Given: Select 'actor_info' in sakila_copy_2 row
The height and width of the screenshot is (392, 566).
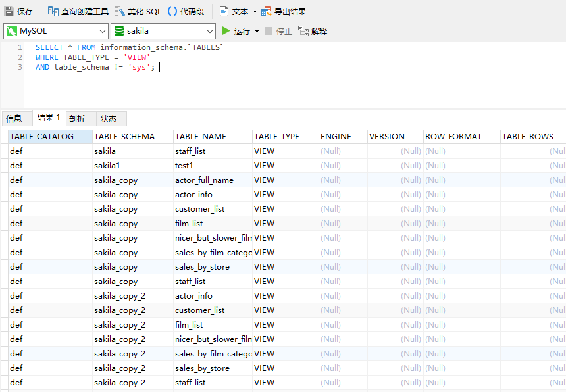Looking at the screenshot, I should 213,296.
